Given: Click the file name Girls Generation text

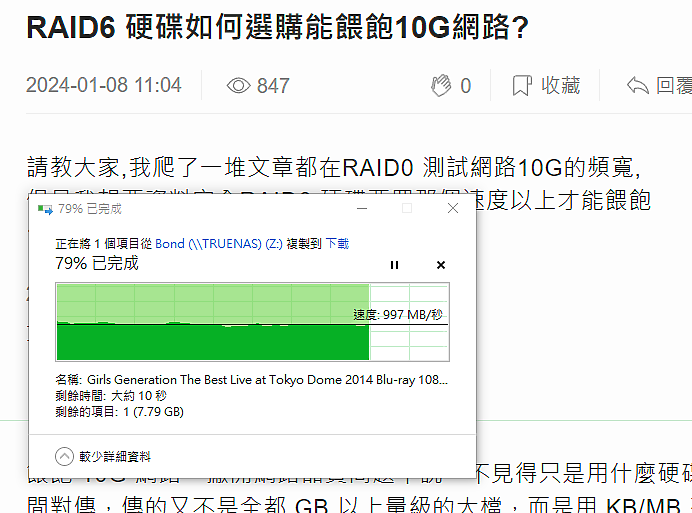Looking at the screenshot, I should (x=267, y=380).
